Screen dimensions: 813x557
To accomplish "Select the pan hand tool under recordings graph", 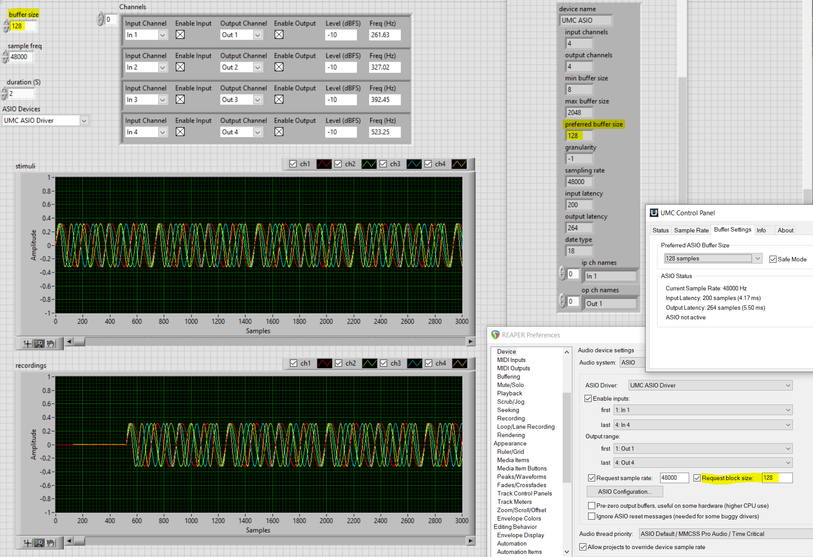I will pyautogui.click(x=50, y=542).
